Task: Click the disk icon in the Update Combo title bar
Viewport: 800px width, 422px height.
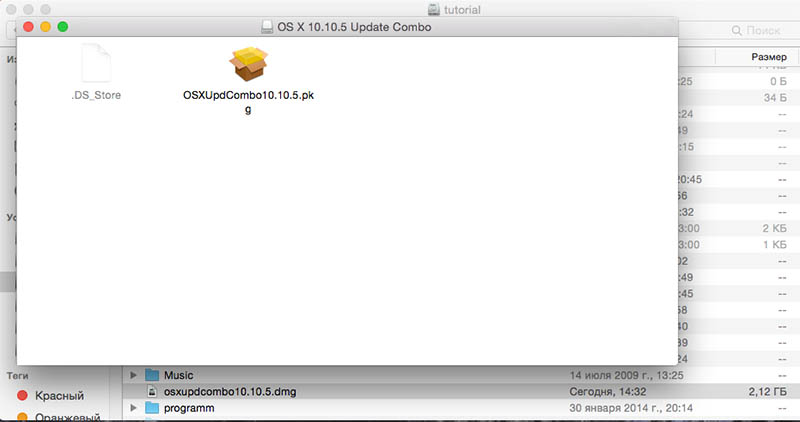Action: [267, 27]
